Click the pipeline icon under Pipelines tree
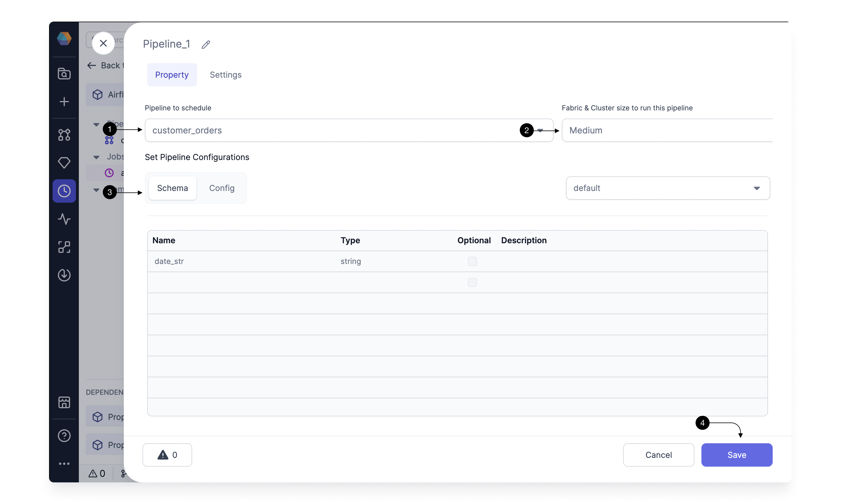This screenshot has width=841, height=504. pos(109,140)
